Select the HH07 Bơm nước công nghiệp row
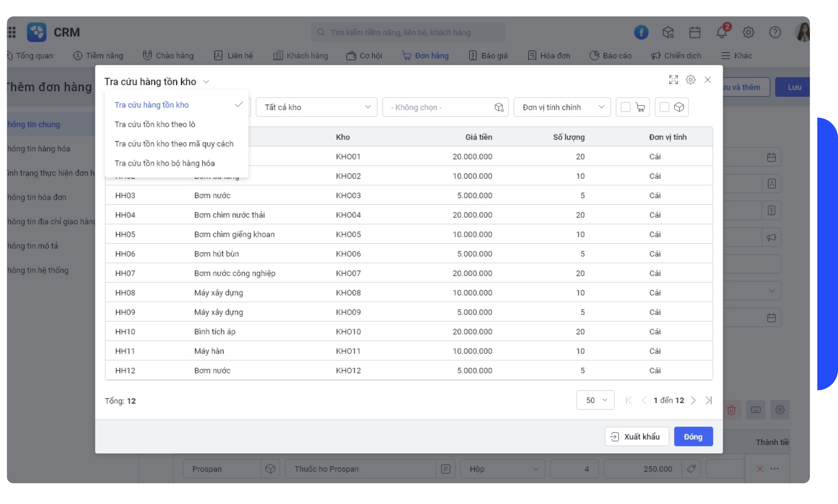The image size is (838, 504). [x=409, y=273]
